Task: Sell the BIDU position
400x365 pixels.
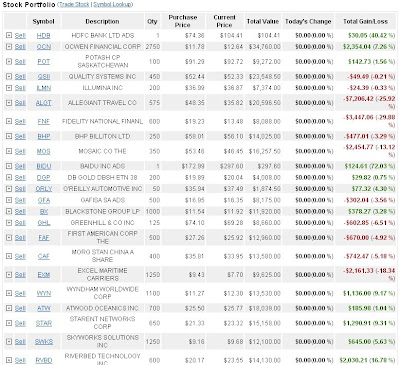Action: pos(20,166)
